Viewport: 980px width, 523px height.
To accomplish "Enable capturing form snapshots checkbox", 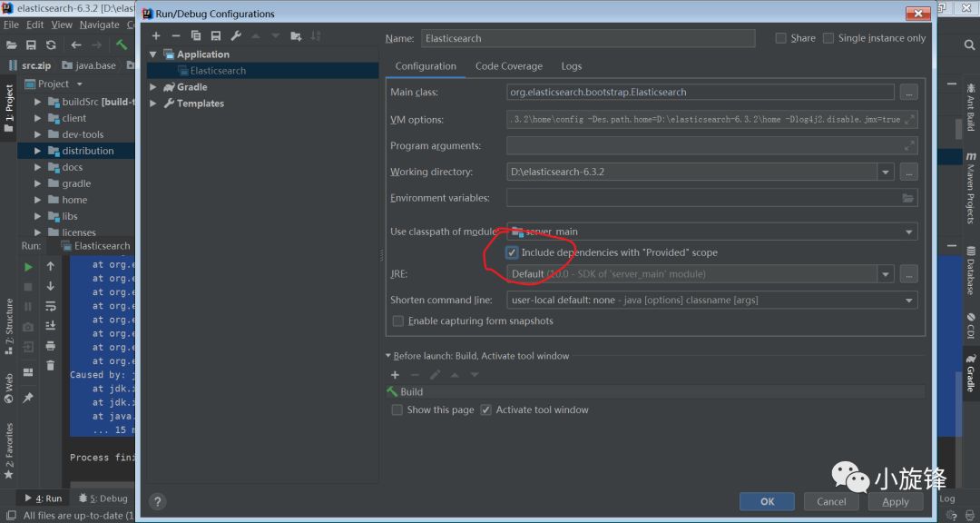I will pos(397,321).
